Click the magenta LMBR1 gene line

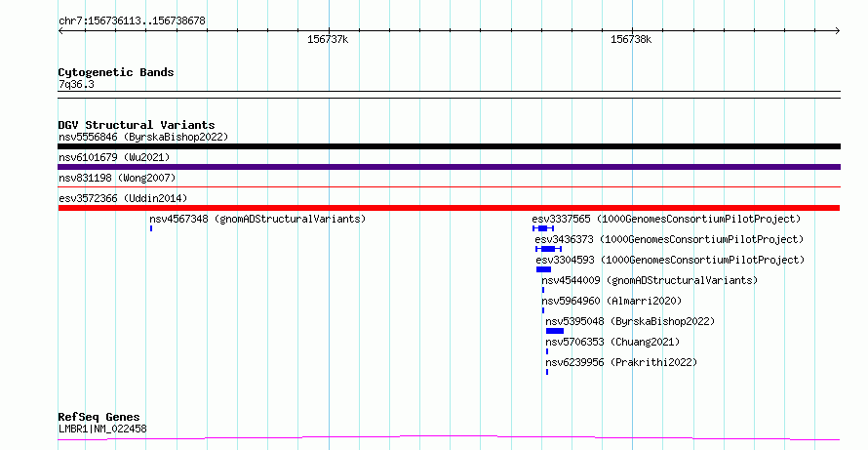tap(449, 438)
